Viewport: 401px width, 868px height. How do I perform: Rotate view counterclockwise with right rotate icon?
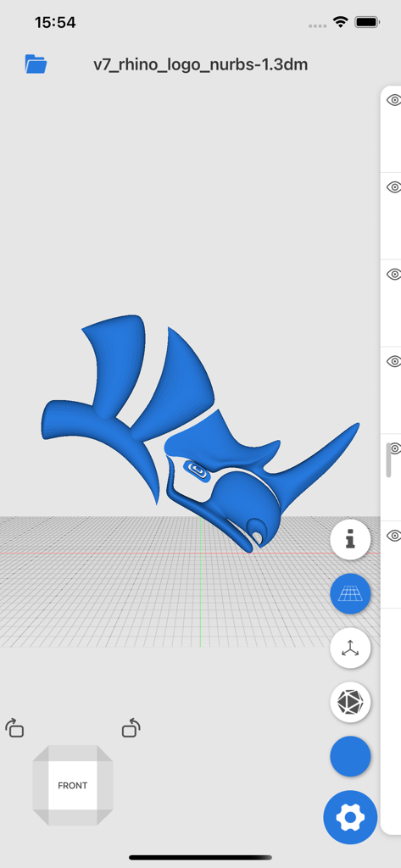pyautogui.click(x=131, y=728)
